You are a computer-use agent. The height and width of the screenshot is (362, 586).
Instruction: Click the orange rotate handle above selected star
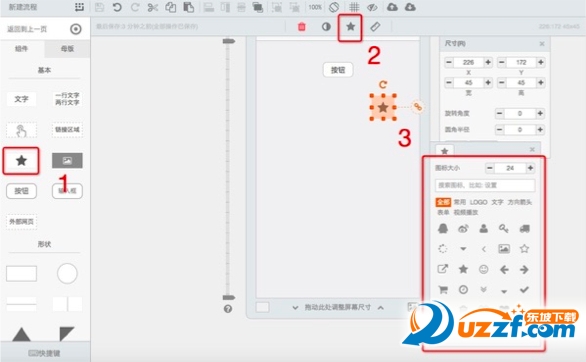[383, 85]
